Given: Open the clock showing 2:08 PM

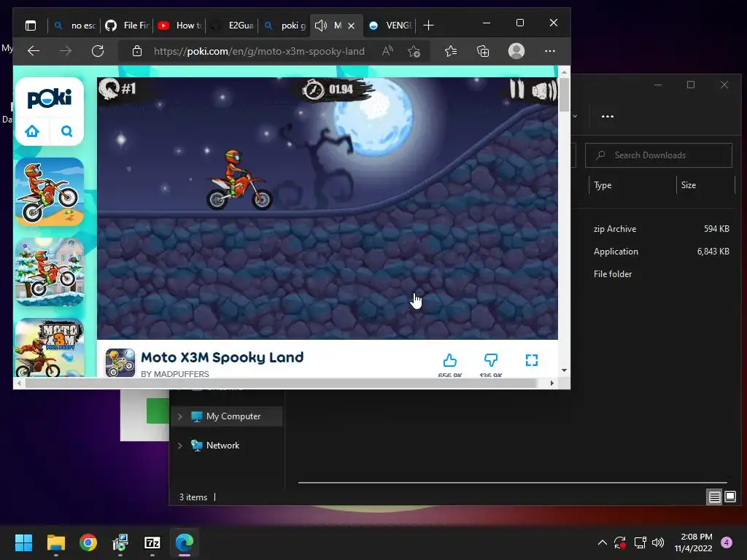Looking at the screenshot, I should [x=694, y=542].
